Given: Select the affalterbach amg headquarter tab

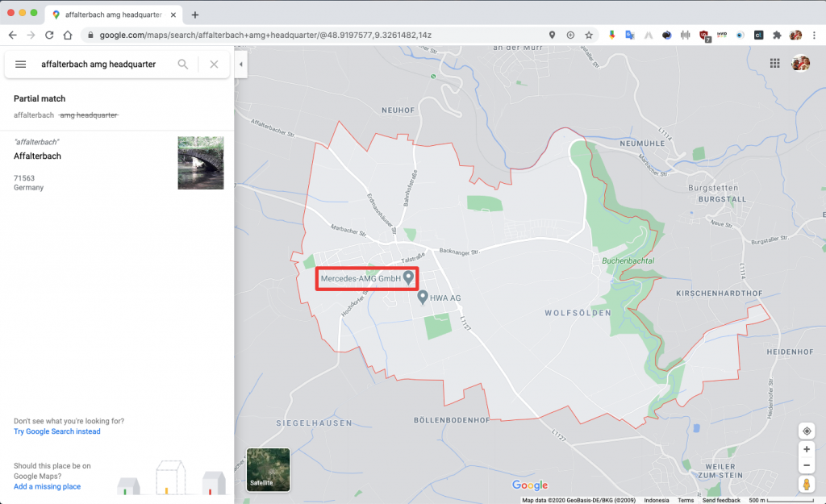Looking at the screenshot, I should 113,15.
